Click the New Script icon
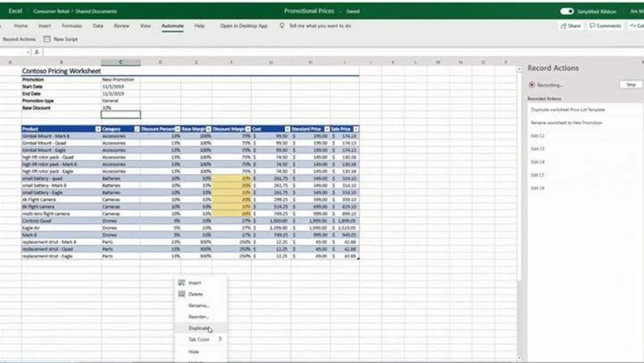 (x=47, y=39)
